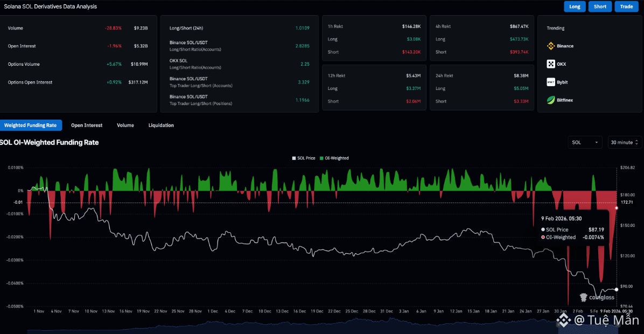Toggle the SOL Price legend series
This screenshot has width=644, height=334.
pyautogui.click(x=304, y=158)
